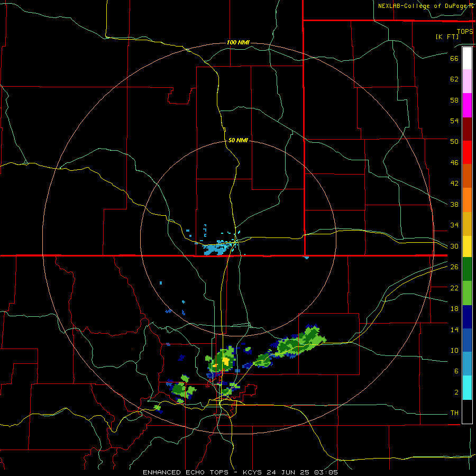
Task: Click the yellow core of the storm cell
Action: [x=225, y=361]
